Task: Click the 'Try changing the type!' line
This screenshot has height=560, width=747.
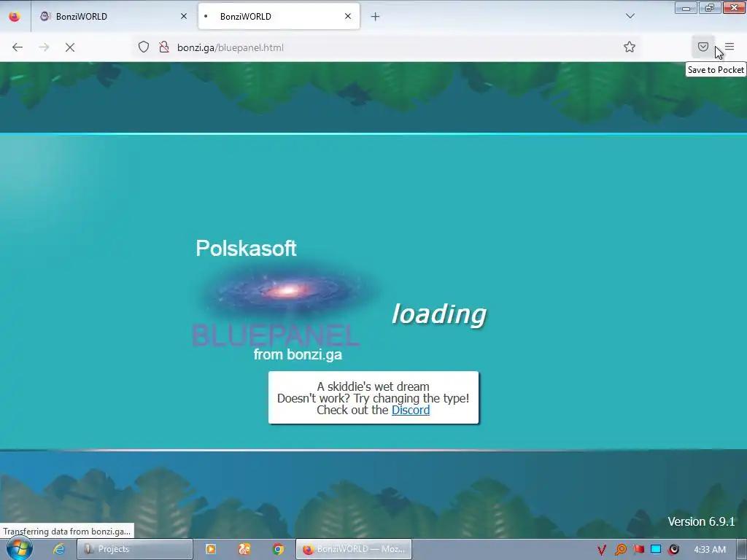Action: (x=411, y=398)
